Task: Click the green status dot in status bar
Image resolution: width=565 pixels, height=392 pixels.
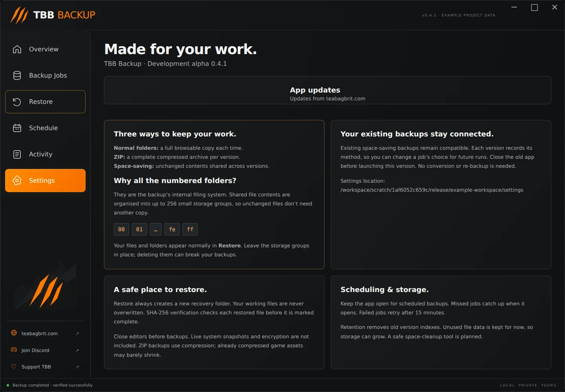Action: pyautogui.click(x=8, y=385)
